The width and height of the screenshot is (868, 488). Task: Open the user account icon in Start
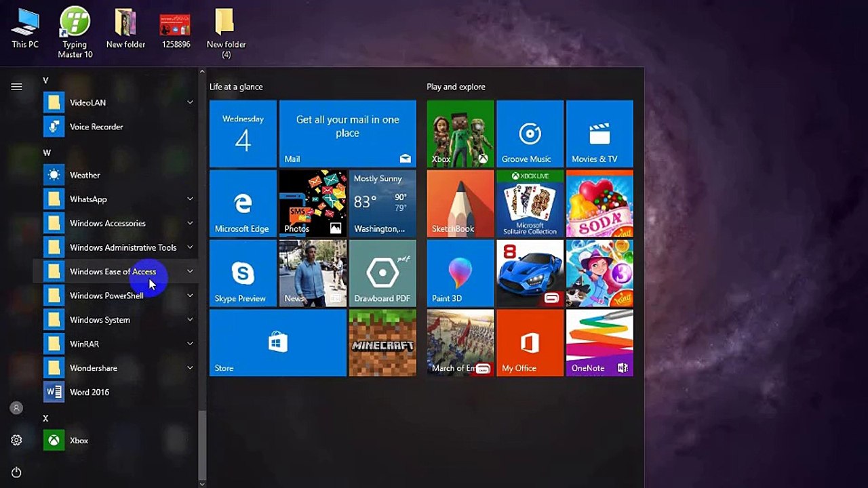coord(16,408)
